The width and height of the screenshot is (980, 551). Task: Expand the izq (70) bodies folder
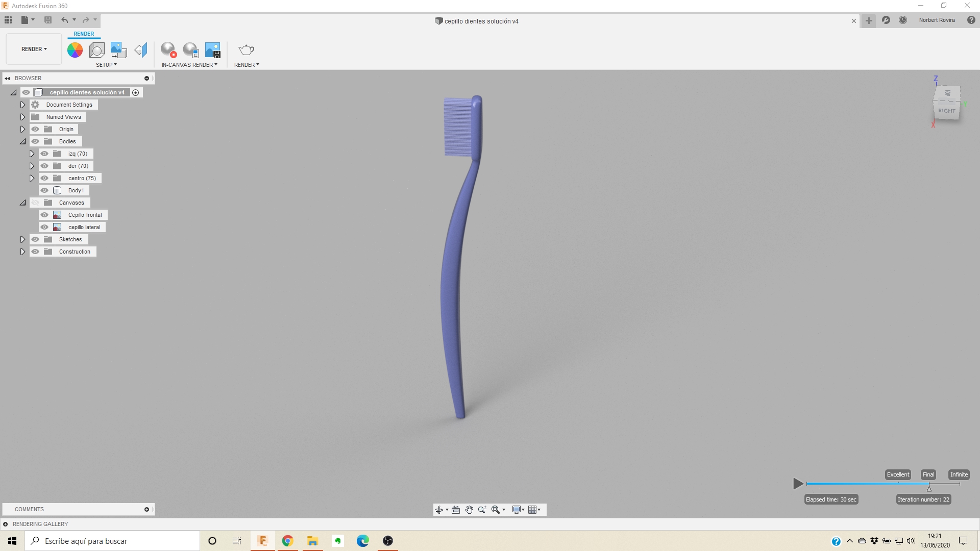pos(32,154)
